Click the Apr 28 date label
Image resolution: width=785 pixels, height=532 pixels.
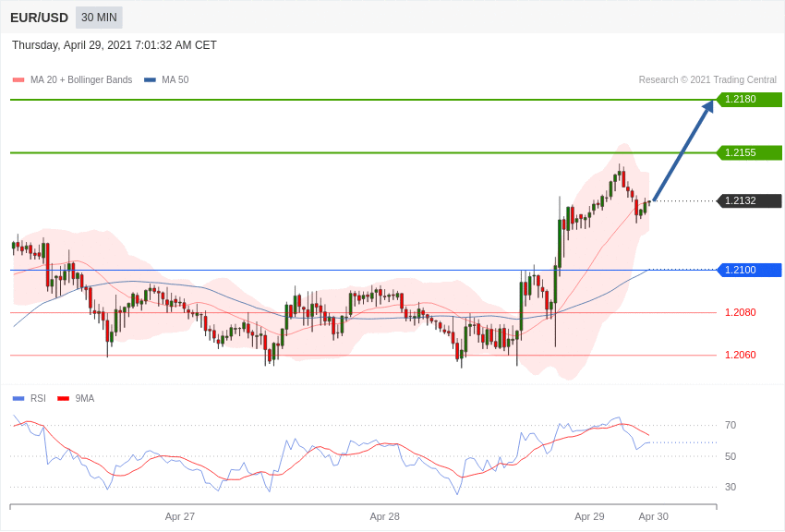click(384, 516)
